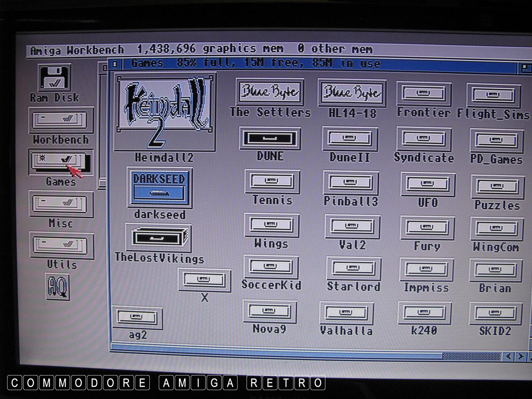Screen dimensions: 532x399
Task: Open the Frontier game drawer
Action: point(424,94)
